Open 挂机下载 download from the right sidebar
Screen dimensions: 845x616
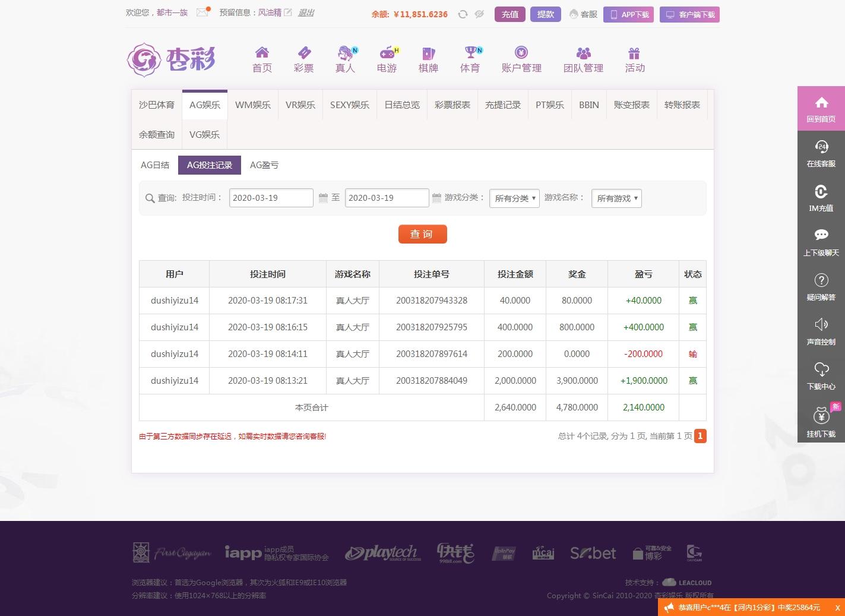821,421
